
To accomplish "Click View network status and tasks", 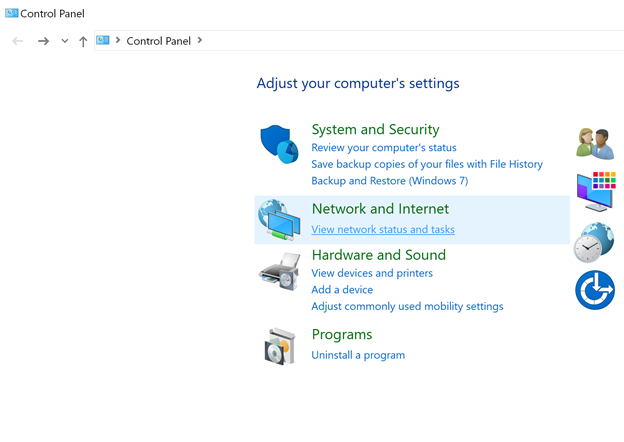I will pyautogui.click(x=383, y=230).
